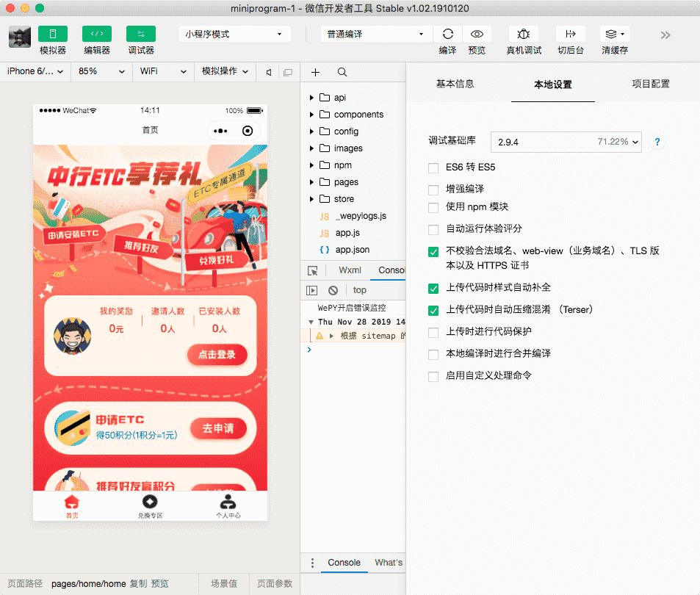Click 复制 next to page path
Viewport: 700px width, 595px height.
click(x=138, y=584)
